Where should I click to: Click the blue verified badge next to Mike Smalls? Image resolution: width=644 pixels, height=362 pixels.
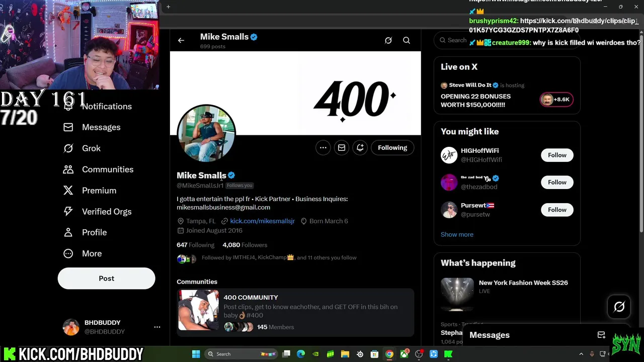click(x=231, y=175)
